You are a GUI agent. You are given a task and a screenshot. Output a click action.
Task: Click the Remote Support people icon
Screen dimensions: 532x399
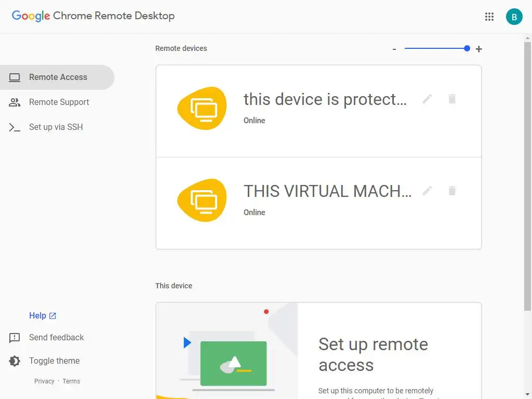(x=15, y=102)
